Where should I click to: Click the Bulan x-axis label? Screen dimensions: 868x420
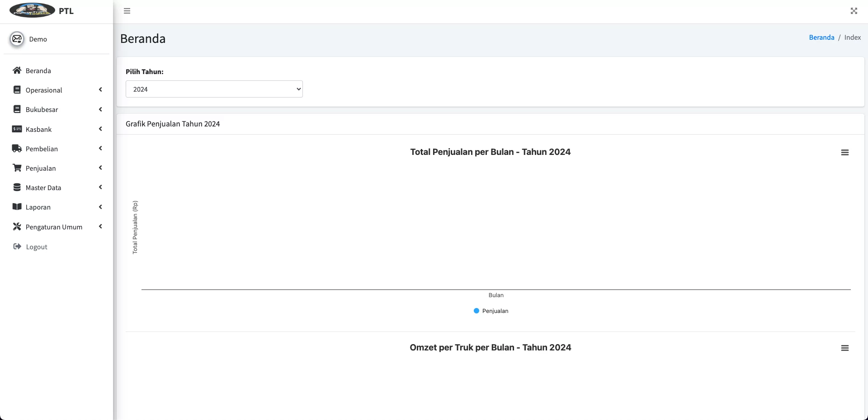tap(496, 295)
